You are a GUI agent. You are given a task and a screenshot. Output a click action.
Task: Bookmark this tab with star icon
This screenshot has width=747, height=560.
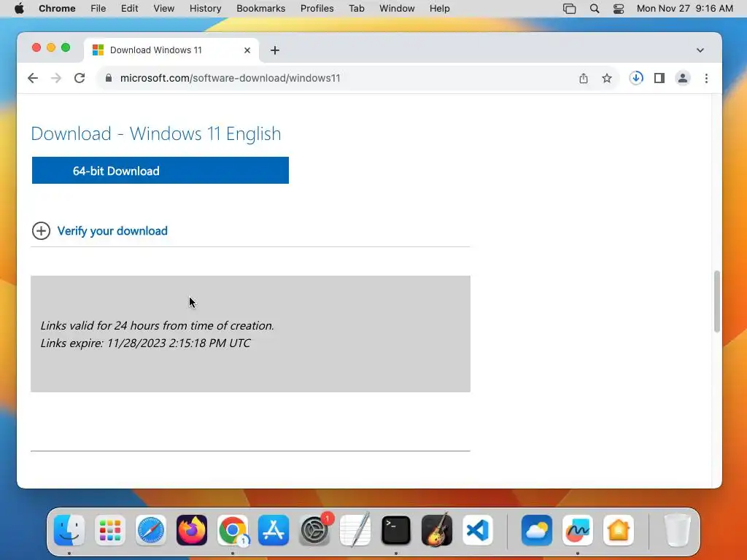click(606, 78)
